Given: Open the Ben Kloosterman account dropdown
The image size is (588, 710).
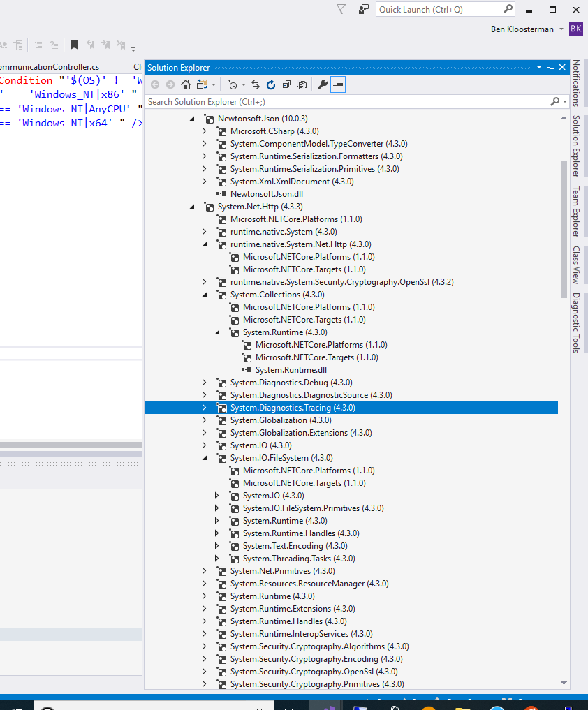Looking at the screenshot, I should (x=561, y=29).
